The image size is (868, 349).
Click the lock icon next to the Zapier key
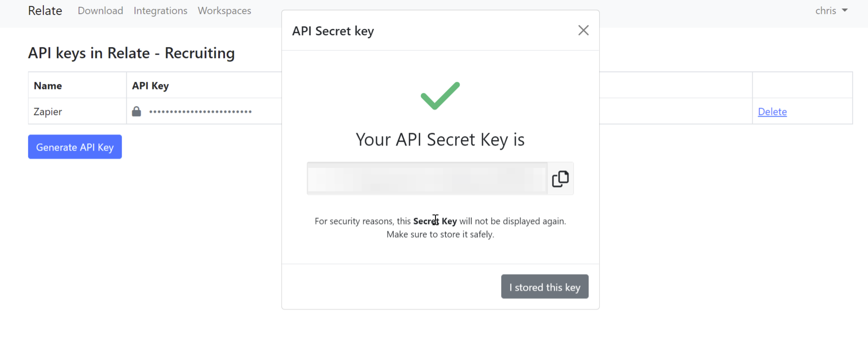click(137, 111)
